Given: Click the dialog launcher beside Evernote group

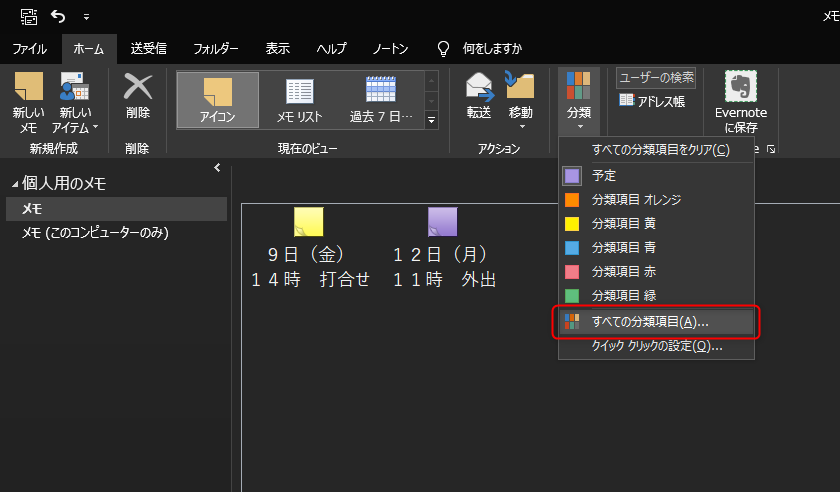Looking at the screenshot, I should [771, 149].
